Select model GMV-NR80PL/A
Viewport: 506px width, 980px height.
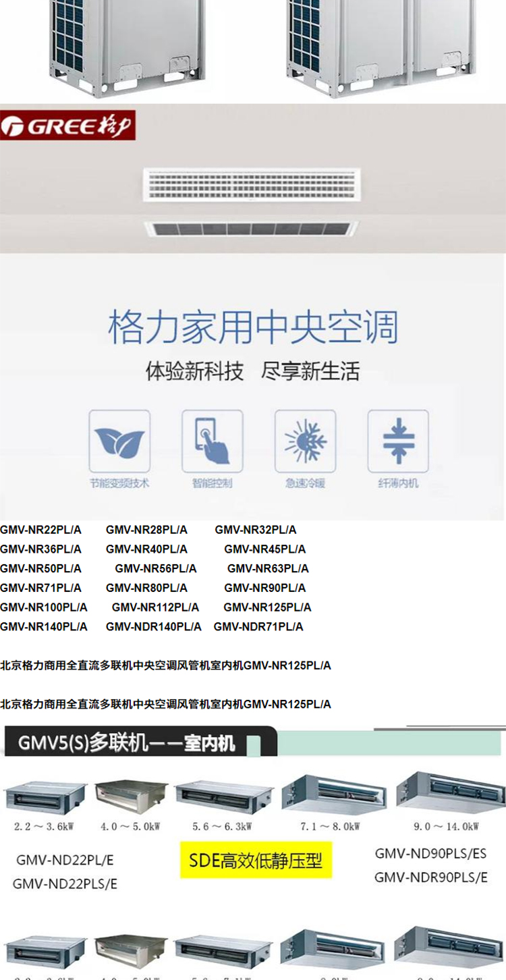pyautogui.click(x=147, y=588)
